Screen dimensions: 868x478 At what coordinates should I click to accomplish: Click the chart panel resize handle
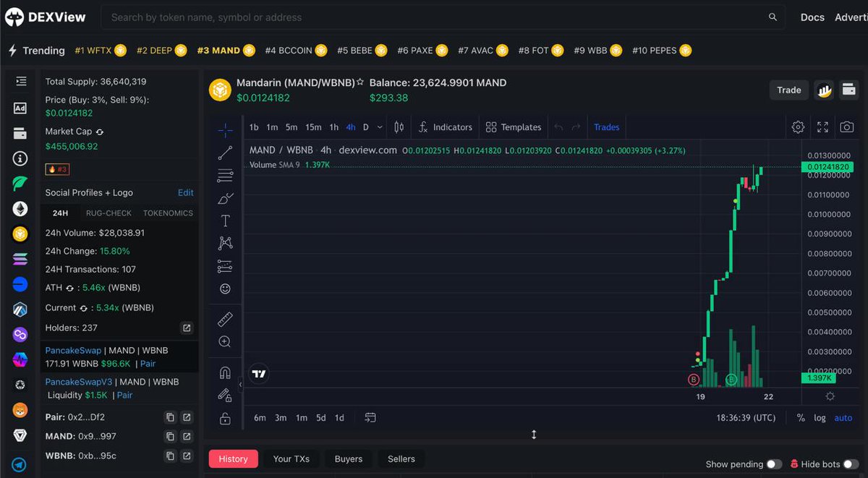534,435
